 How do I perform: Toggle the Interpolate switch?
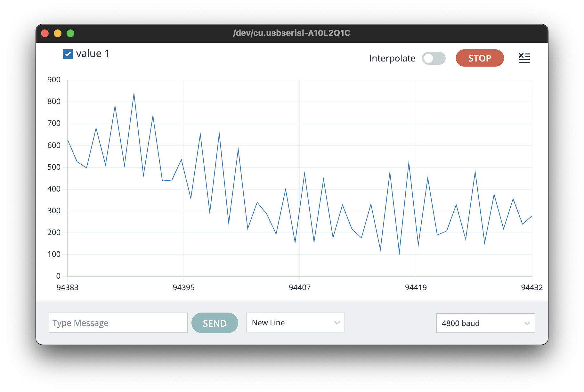coord(434,58)
